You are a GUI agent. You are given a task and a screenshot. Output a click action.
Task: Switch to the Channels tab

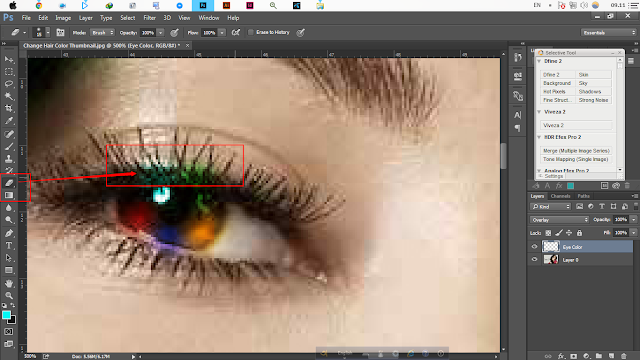[560, 196]
